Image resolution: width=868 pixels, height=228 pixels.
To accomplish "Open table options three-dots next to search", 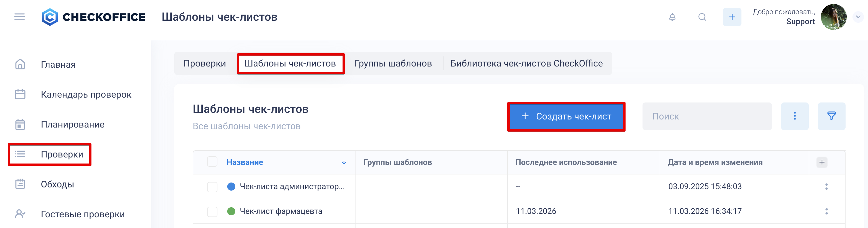I will [795, 116].
